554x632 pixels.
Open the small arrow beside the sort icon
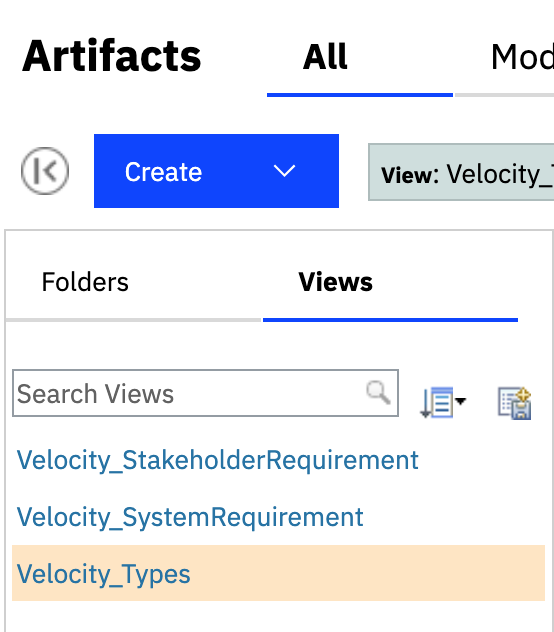460,401
